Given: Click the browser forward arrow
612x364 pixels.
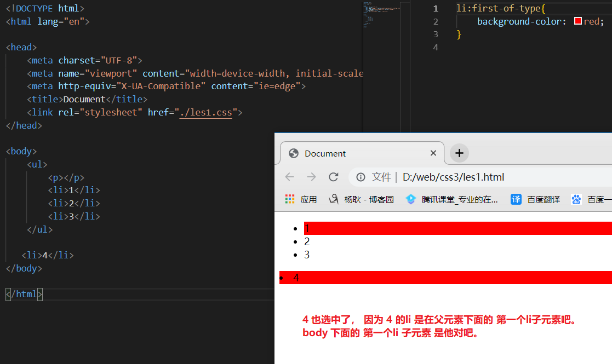Looking at the screenshot, I should click(311, 177).
